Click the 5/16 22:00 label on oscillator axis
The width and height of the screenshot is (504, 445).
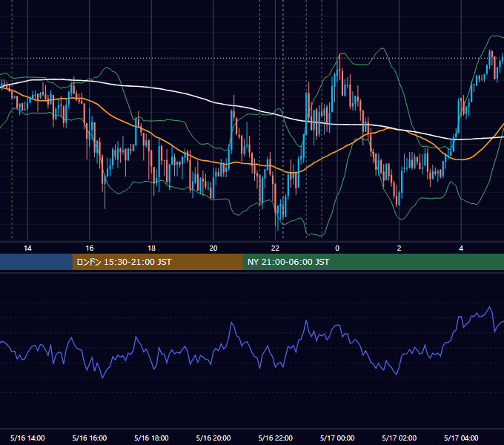[x=275, y=438]
